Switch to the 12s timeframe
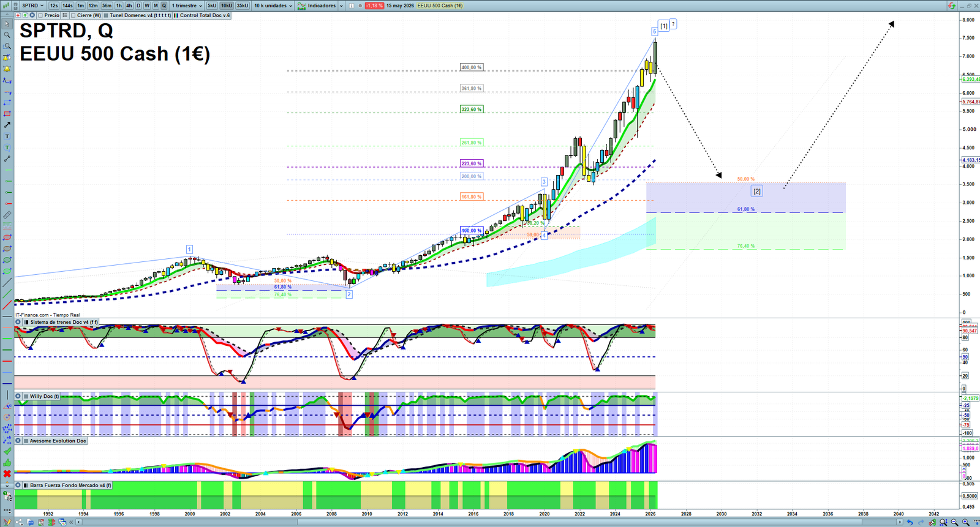 coord(54,6)
